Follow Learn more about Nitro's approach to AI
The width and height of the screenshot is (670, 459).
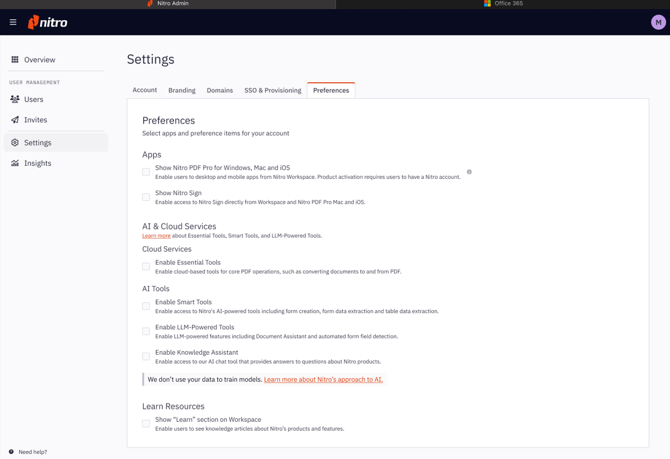[x=323, y=380]
